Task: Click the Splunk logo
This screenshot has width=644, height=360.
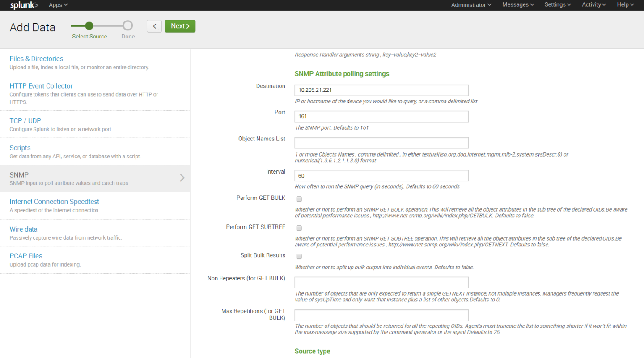Action: 23,5
